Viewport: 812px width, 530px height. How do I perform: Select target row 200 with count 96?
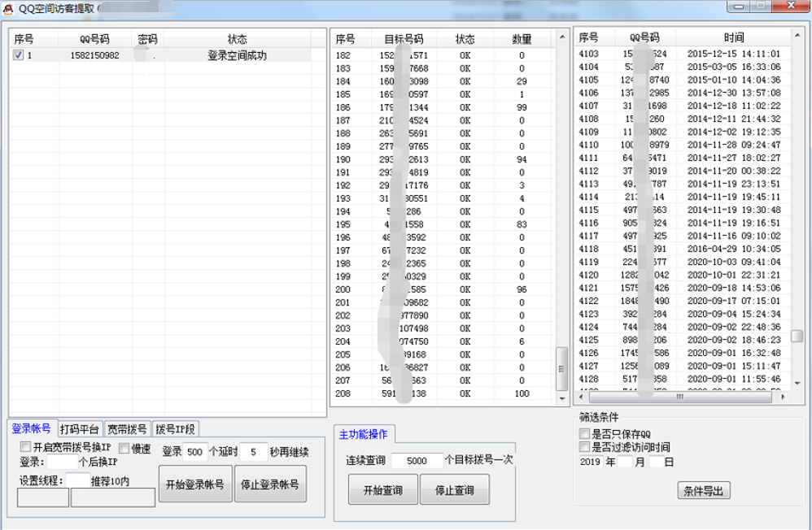(443, 289)
